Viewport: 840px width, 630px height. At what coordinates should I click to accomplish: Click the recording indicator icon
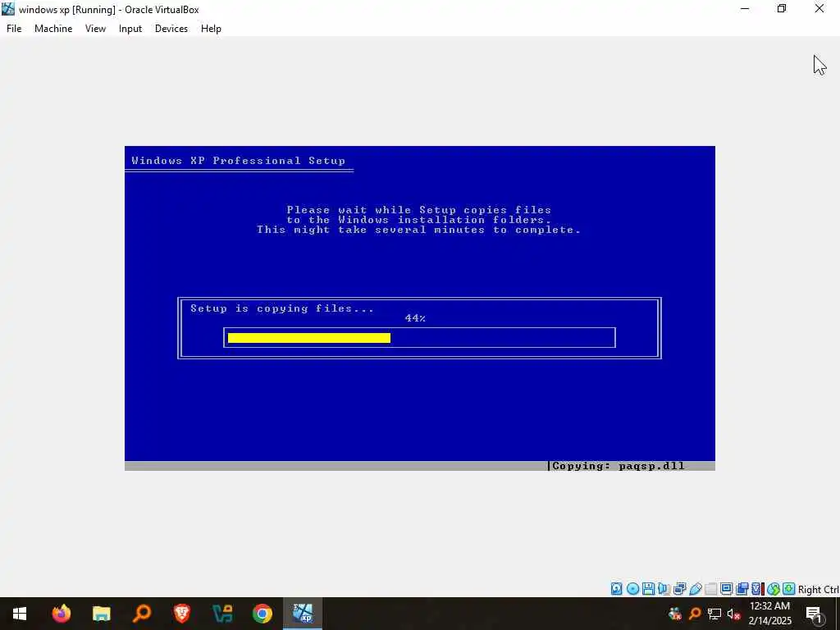(x=742, y=589)
